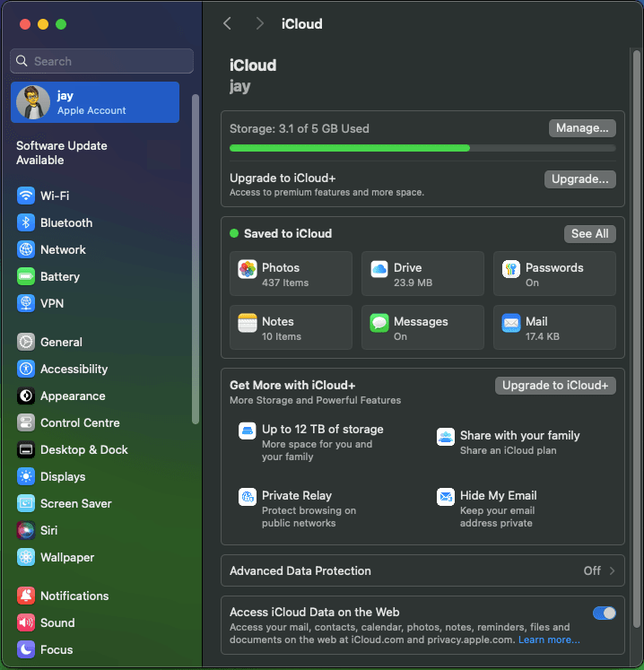Click the Hide My Email icon
Screen dimensions: 644x670
[x=446, y=497]
